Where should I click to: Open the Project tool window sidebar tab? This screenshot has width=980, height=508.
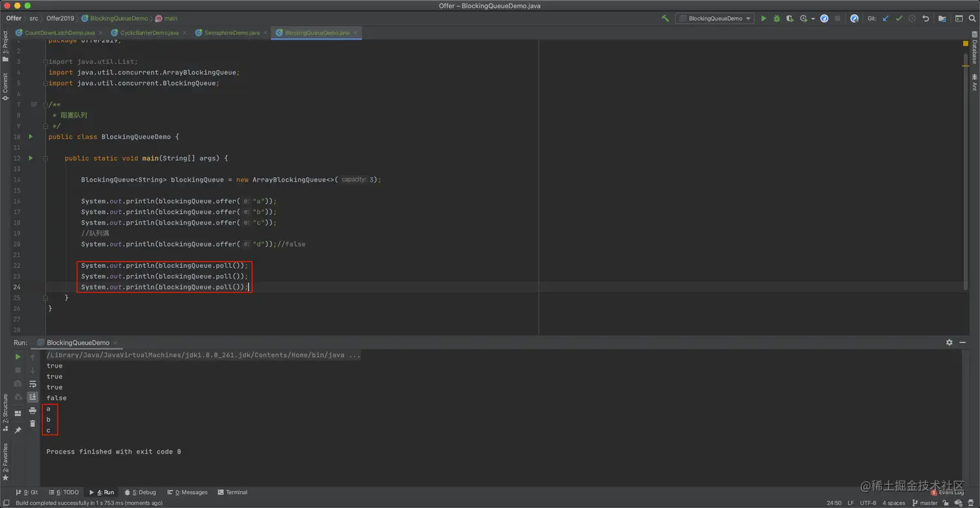5,45
